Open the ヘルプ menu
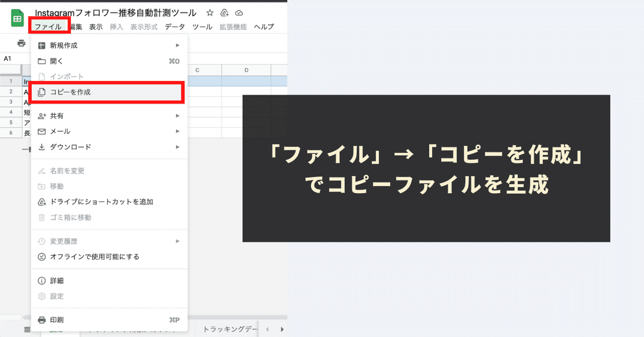Image resolution: width=644 pixels, height=337 pixels. pos(264,27)
